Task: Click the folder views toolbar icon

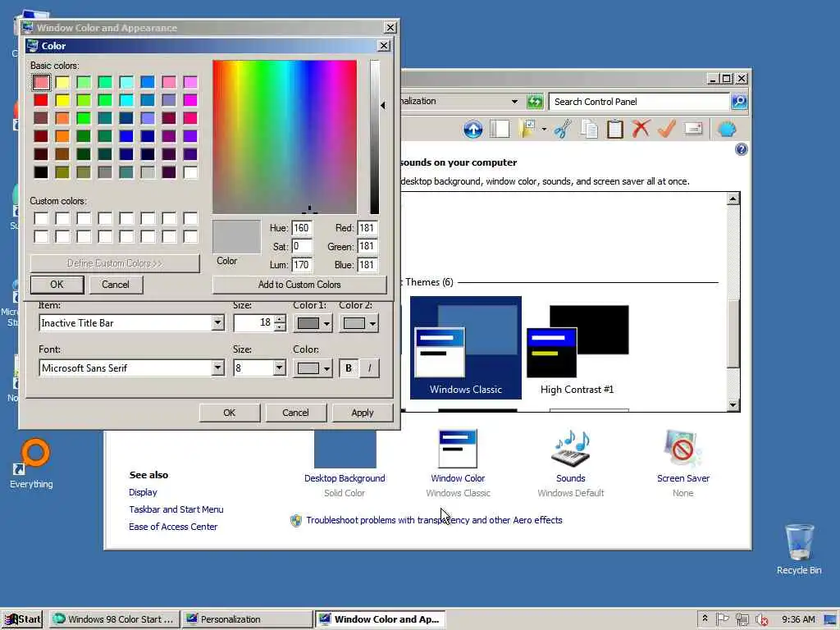Action: pyautogui.click(x=527, y=129)
